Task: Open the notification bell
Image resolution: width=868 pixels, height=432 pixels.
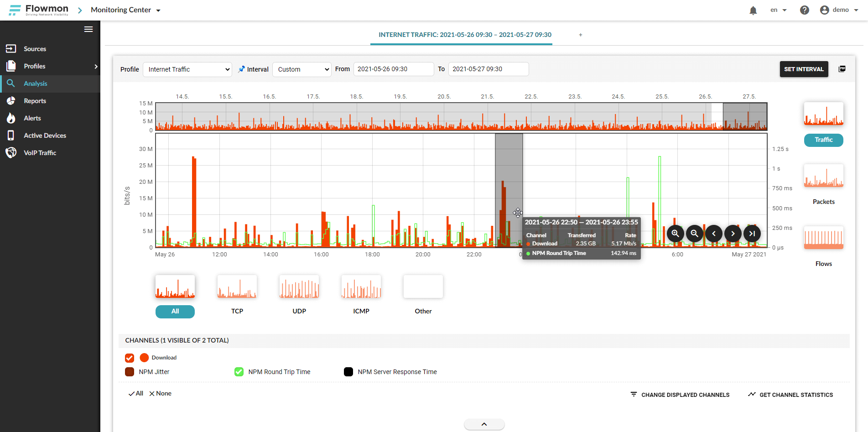Action: click(x=753, y=10)
